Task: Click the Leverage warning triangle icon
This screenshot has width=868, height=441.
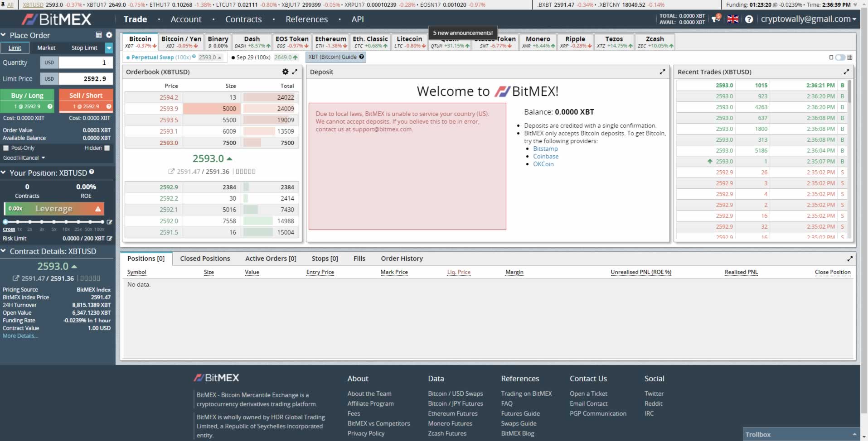Action: [x=98, y=209]
